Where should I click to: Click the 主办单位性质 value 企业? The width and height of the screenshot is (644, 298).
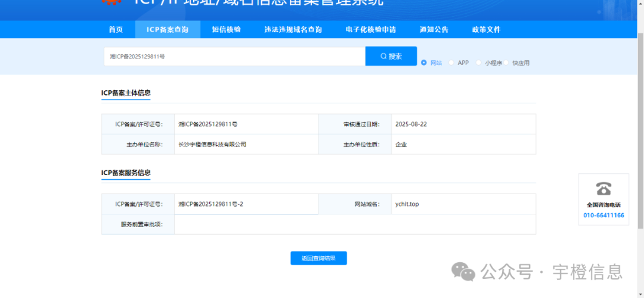[401, 145]
